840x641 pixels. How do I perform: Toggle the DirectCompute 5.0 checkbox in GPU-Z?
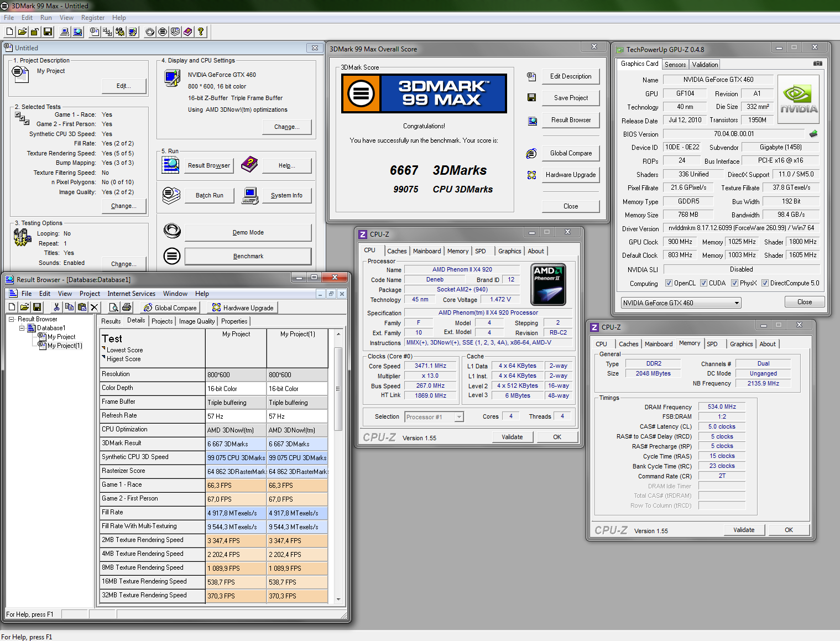765,283
